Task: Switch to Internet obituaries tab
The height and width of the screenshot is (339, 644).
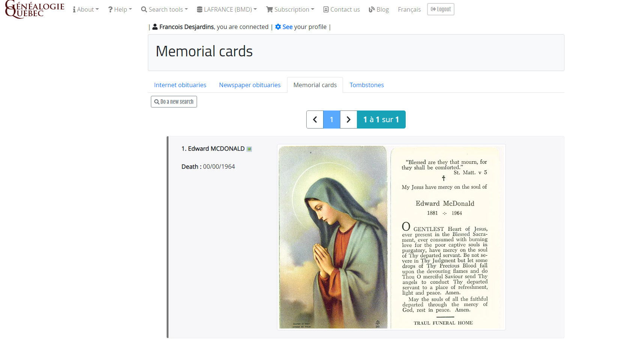Action: 180,85
